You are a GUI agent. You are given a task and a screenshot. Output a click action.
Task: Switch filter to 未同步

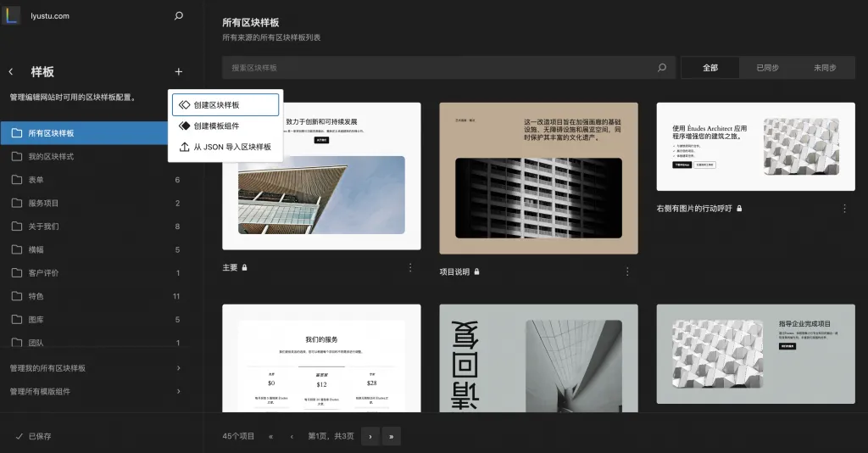point(825,68)
